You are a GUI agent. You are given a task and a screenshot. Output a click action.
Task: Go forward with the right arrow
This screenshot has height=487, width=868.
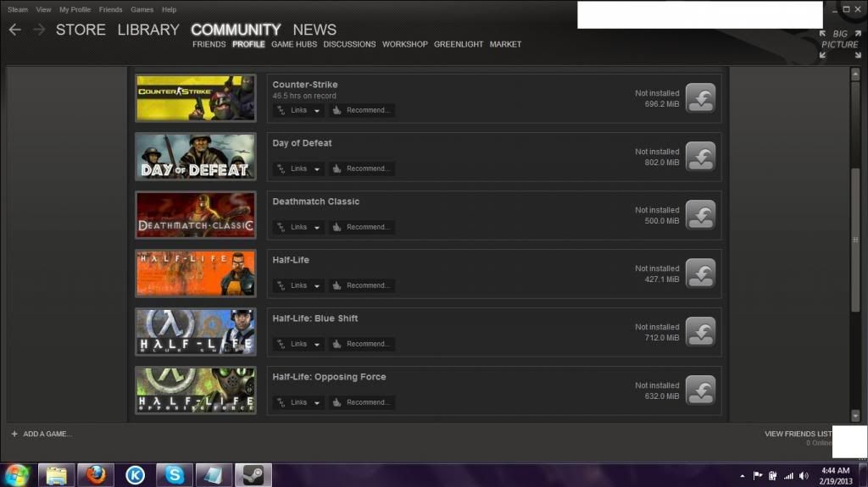coord(39,30)
